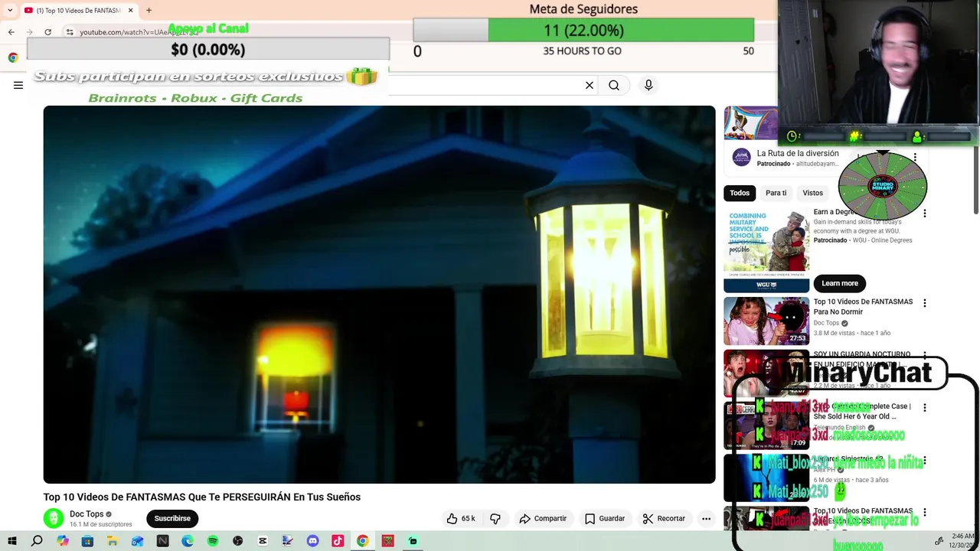Click the main video player

[379, 295]
